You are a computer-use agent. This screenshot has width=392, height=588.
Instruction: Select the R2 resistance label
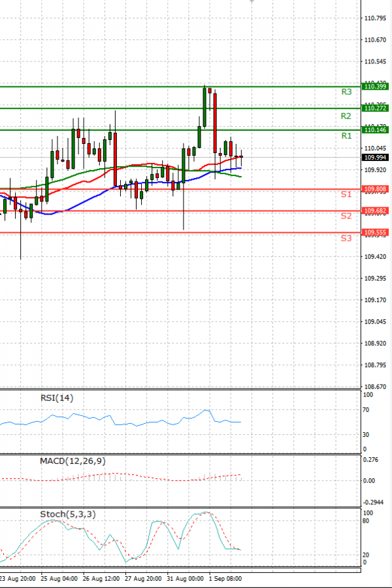[x=346, y=116]
